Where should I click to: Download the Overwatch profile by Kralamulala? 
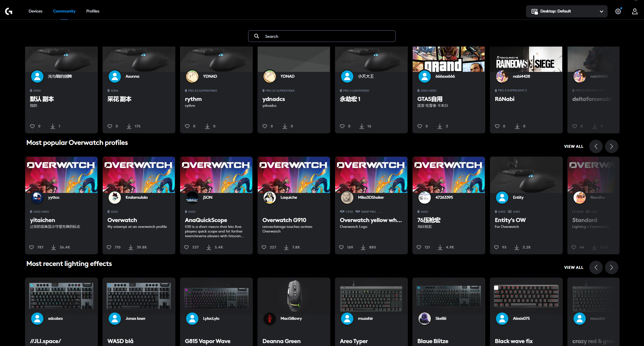(x=131, y=247)
